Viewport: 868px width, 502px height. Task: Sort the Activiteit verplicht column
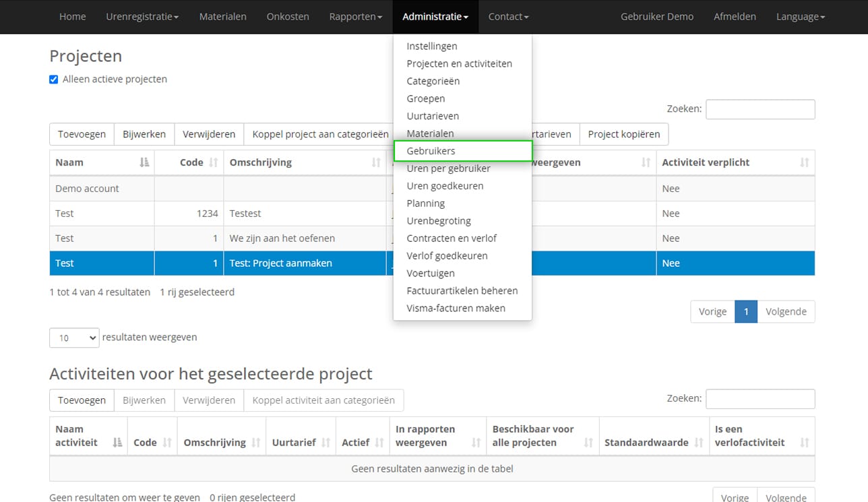(x=804, y=162)
